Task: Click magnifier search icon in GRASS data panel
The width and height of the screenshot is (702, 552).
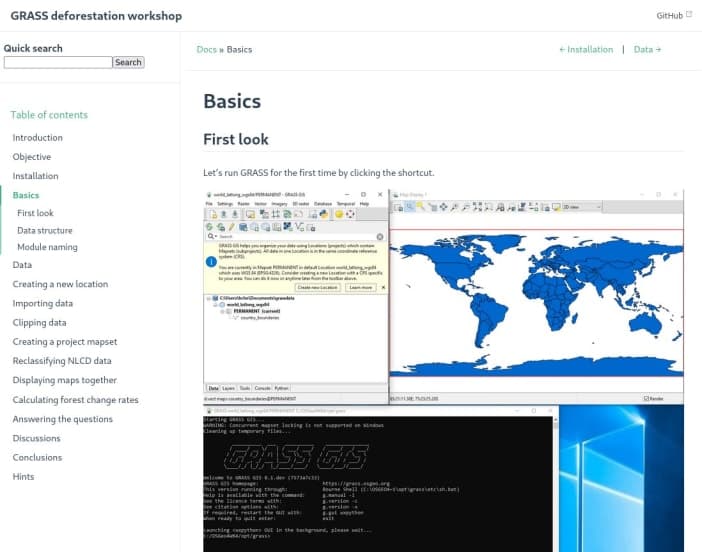Action: (x=211, y=236)
